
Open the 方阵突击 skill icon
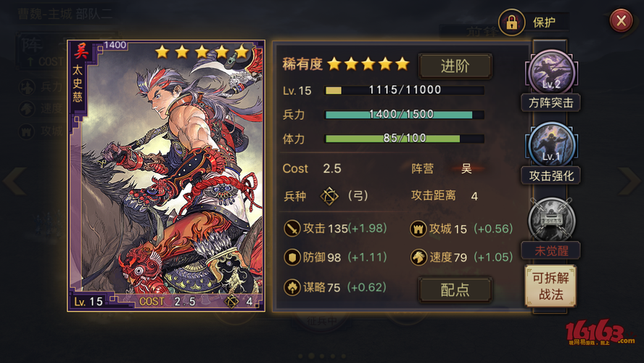pos(551,73)
